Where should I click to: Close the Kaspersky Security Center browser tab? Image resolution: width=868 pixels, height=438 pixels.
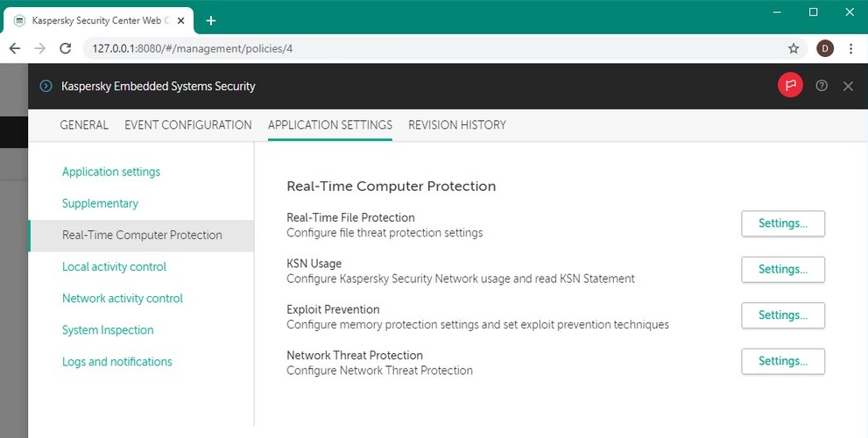pyautogui.click(x=181, y=20)
